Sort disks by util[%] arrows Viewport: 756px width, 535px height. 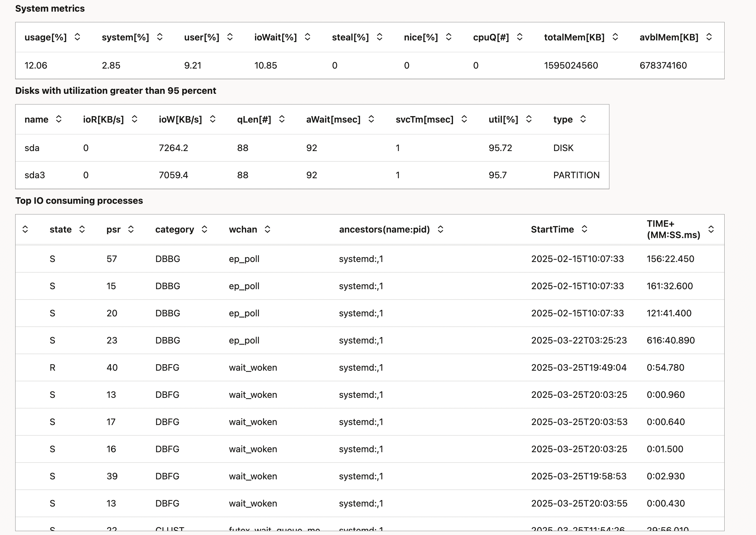[x=528, y=119]
